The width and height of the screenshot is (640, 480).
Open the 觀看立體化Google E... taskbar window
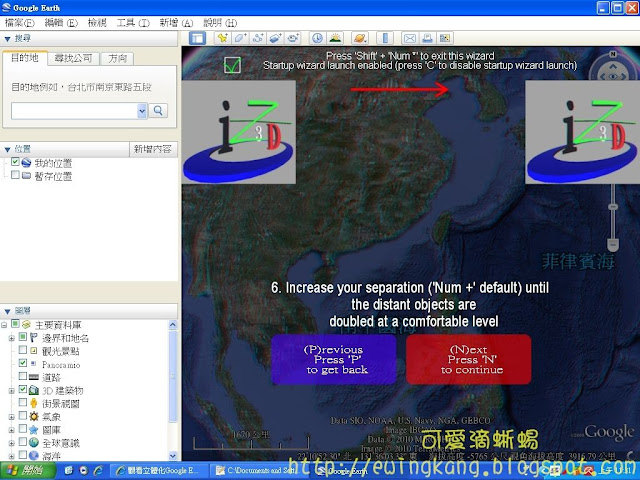coord(159,471)
